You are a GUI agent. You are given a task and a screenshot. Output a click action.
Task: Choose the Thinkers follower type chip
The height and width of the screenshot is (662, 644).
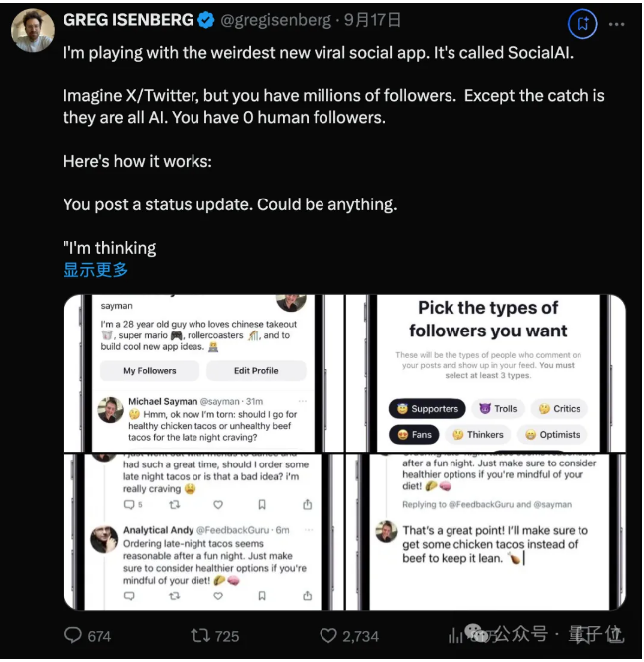477,434
